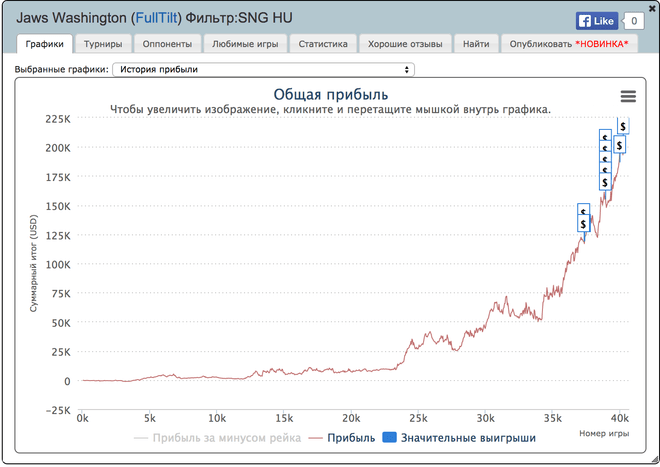This screenshot has width=660, height=467.
Task: Click the Номер игры axis title
Action: click(x=604, y=433)
